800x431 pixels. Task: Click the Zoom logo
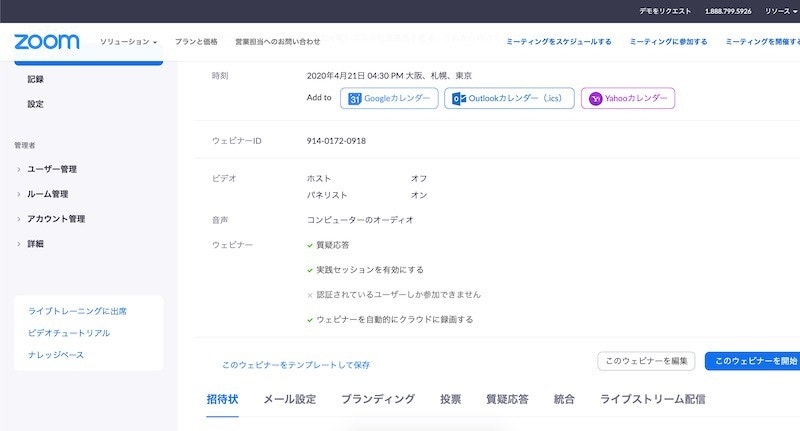(x=46, y=41)
